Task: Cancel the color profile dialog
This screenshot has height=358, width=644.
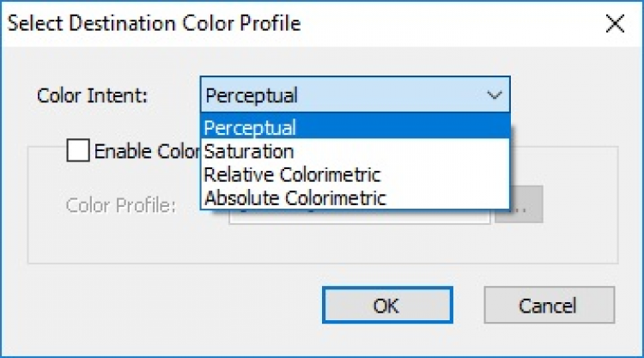Action: [x=548, y=305]
